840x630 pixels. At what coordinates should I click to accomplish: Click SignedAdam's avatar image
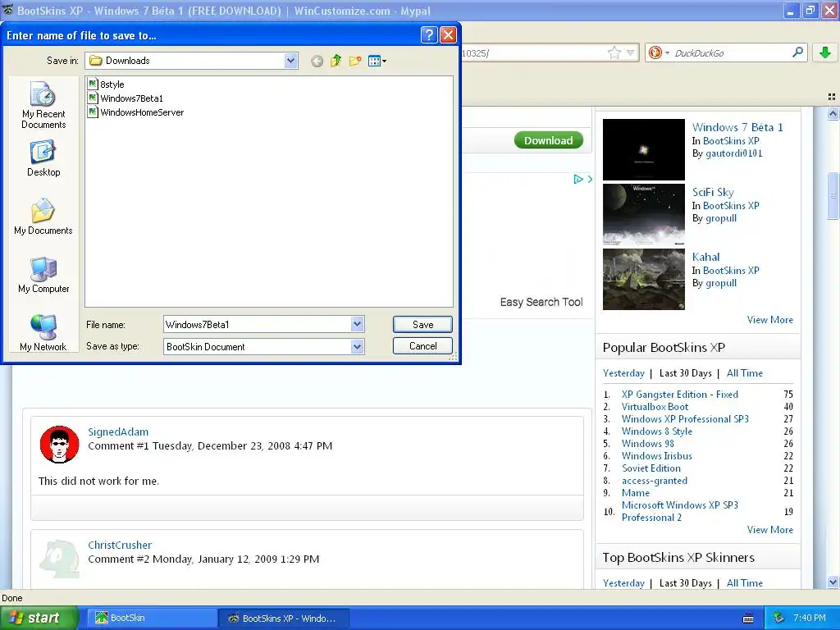pyautogui.click(x=59, y=444)
